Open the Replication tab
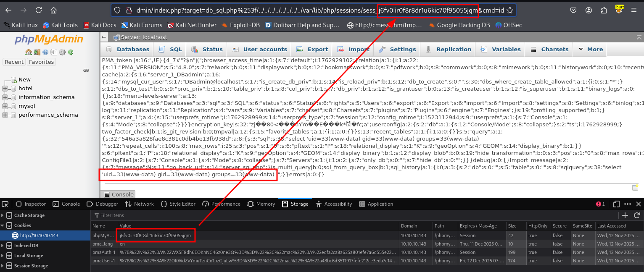Image resolution: width=644 pixels, height=272 pixels. (449, 49)
